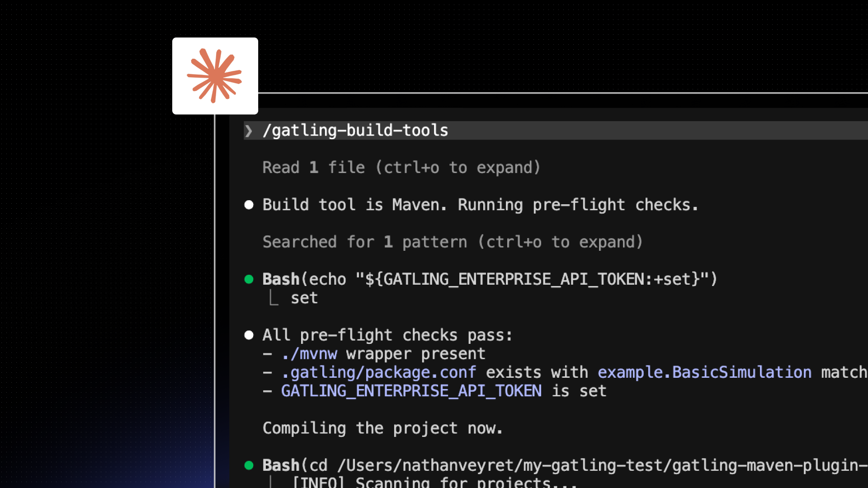Click the '[INFO] Scanning for projects' output line
This screenshot has height=488, width=868.
click(x=434, y=482)
